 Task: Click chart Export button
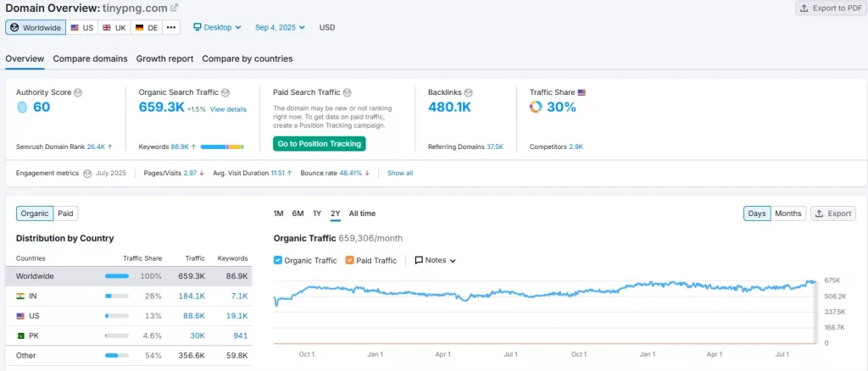(x=833, y=213)
